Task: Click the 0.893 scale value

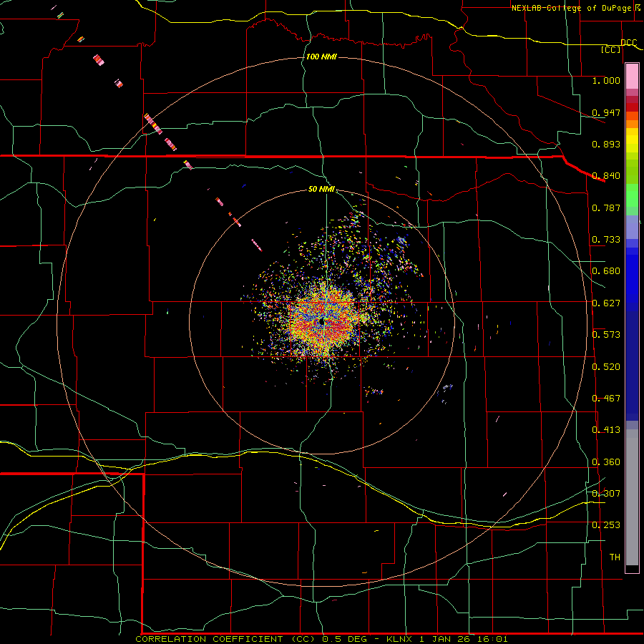Action: coord(606,144)
